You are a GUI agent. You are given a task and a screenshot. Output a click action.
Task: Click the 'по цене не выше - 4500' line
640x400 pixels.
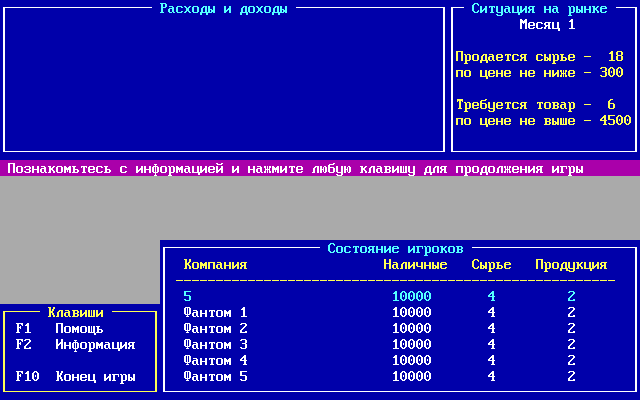click(543, 120)
